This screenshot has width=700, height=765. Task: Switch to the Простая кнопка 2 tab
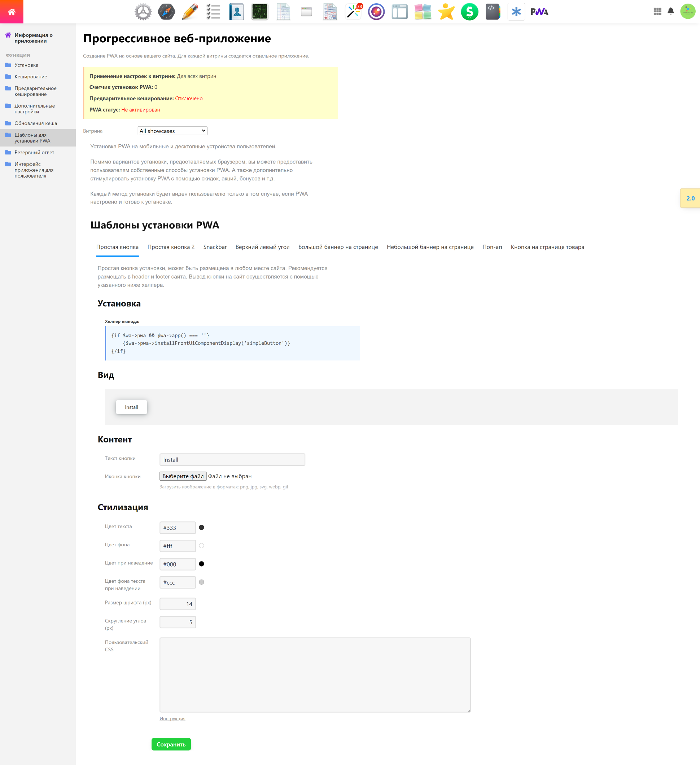(171, 247)
